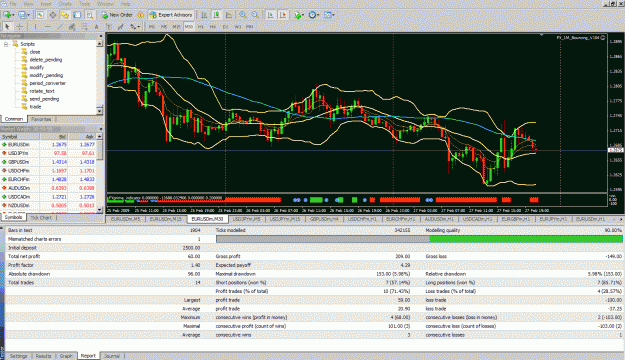Click the Market Watch scrollbar down arrow
Screen dimensions: 625x360
[100, 209]
